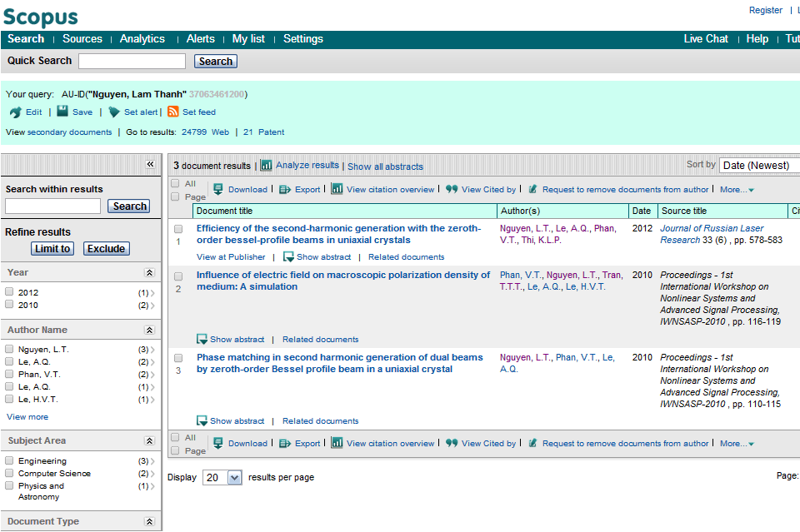Click the Save floppy disk icon
This screenshot has height=532, width=800.
click(62, 111)
